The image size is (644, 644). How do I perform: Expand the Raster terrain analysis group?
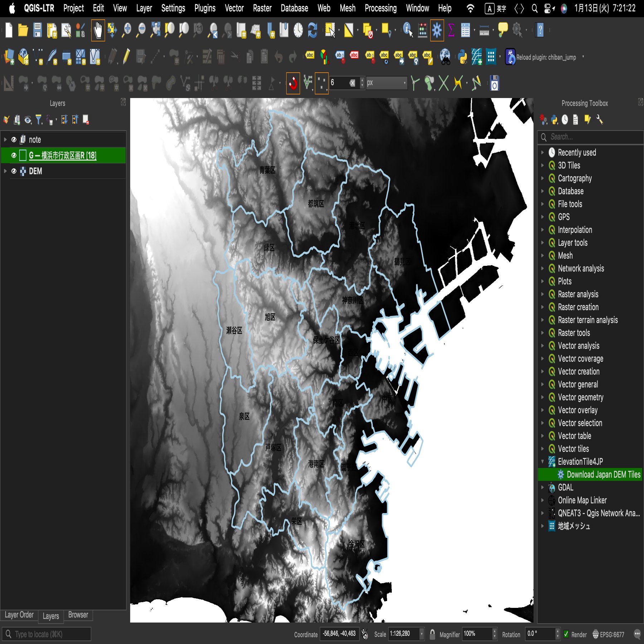click(542, 320)
